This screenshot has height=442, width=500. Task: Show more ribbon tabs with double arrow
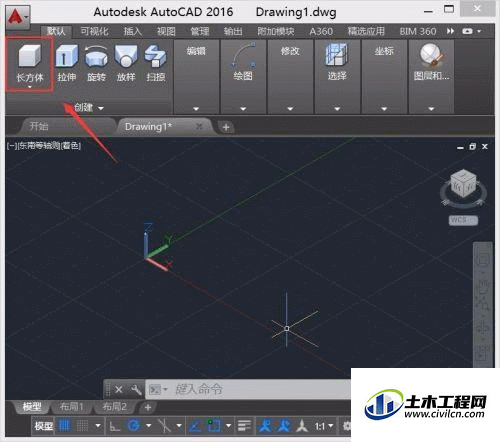[450, 31]
